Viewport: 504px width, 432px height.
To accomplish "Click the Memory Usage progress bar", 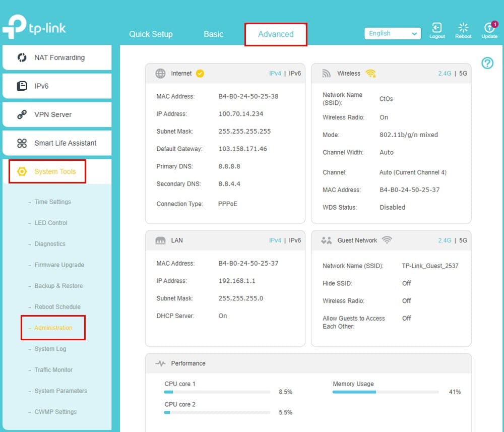I will [386, 392].
